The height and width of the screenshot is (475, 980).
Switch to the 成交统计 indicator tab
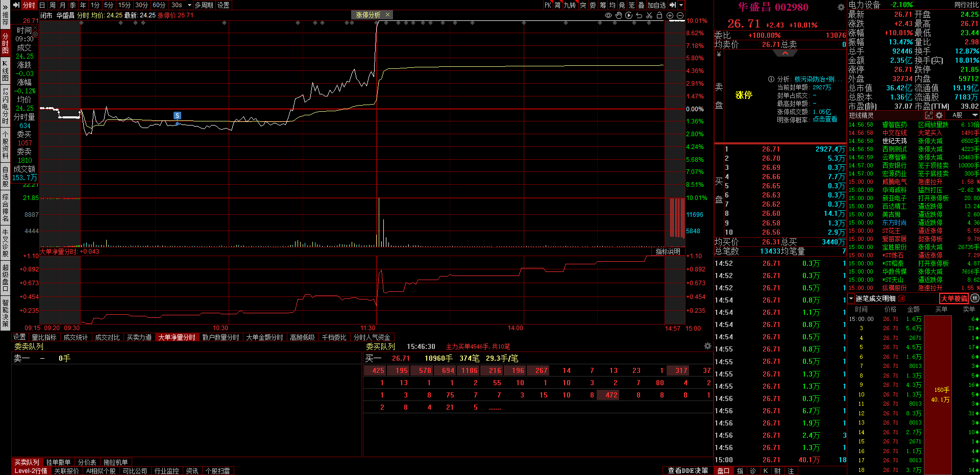point(76,337)
